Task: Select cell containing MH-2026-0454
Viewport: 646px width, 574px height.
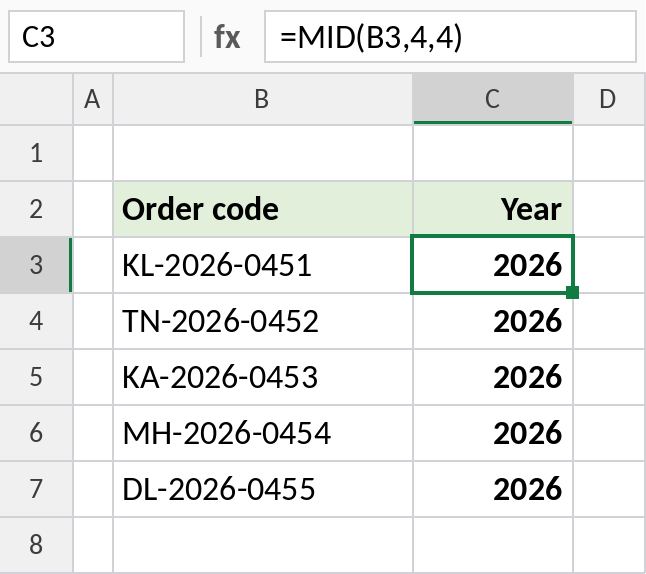Action: (263, 433)
